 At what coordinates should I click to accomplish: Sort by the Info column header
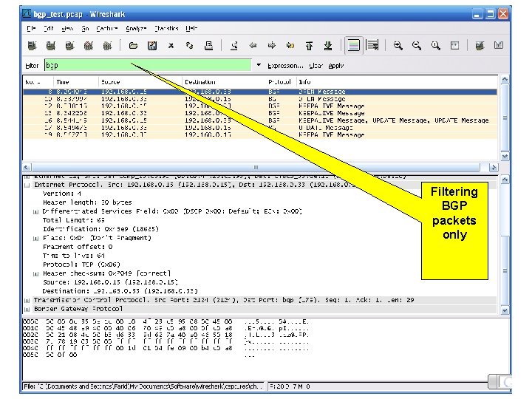397,82
